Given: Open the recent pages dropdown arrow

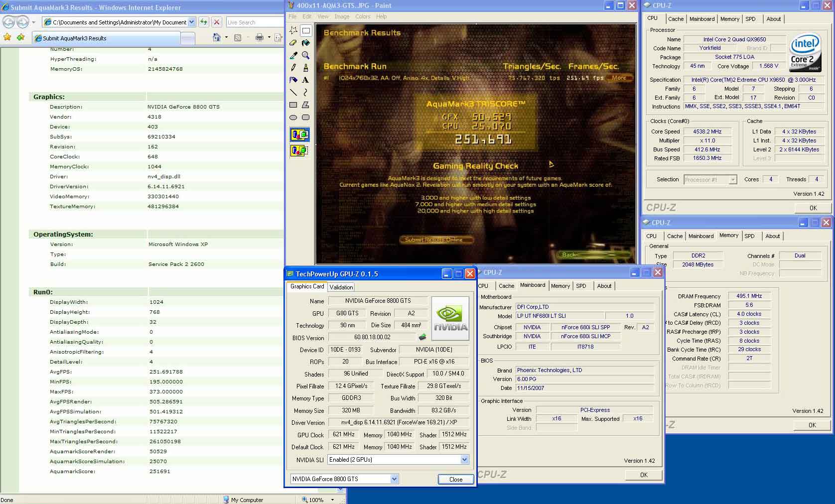Looking at the screenshot, I should pyautogui.click(x=33, y=22).
